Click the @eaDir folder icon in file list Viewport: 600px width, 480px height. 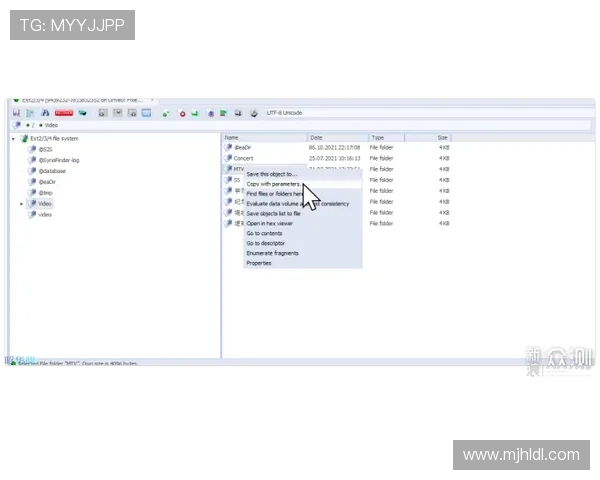pos(228,147)
